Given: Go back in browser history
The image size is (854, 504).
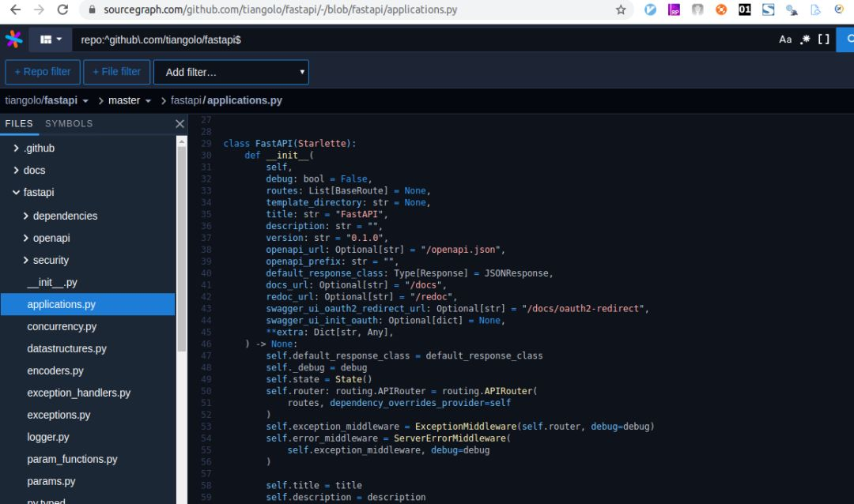Looking at the screenshot, I should click(x=15, y=9).
